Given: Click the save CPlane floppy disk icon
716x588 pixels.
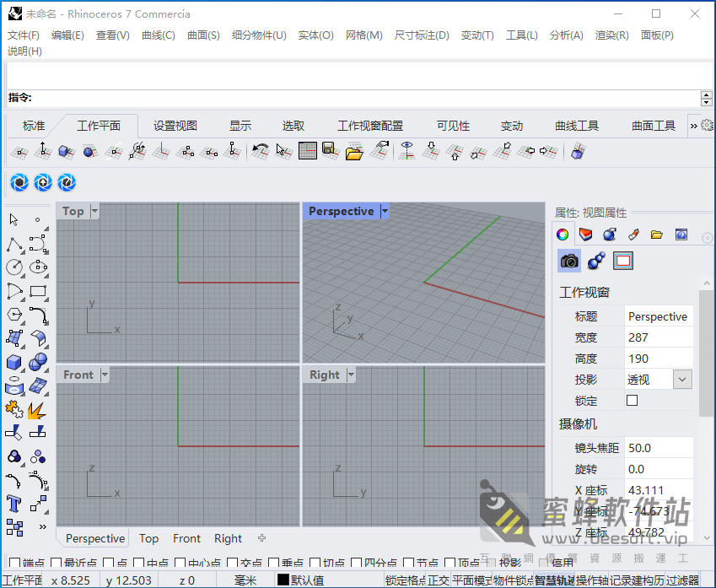Looking at the screenshot, I should pos(331,151).
